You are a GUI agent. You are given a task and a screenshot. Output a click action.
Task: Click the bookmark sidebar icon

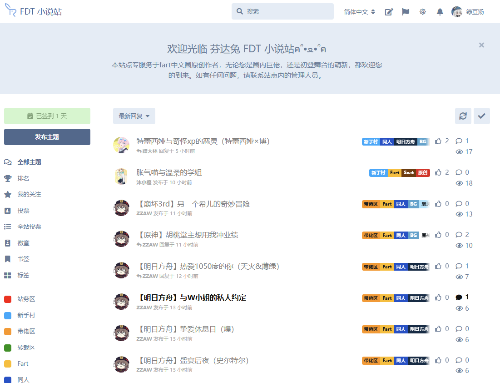[7, 259]
